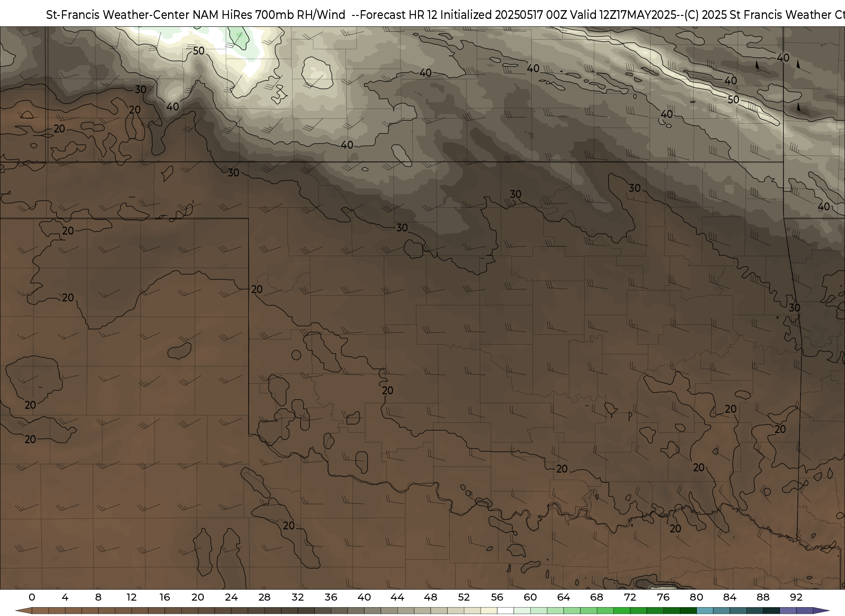Click the colorbar tick label "48"
Image resolution: width=845 pixels, height=616 pixels.
coord(430,597)
